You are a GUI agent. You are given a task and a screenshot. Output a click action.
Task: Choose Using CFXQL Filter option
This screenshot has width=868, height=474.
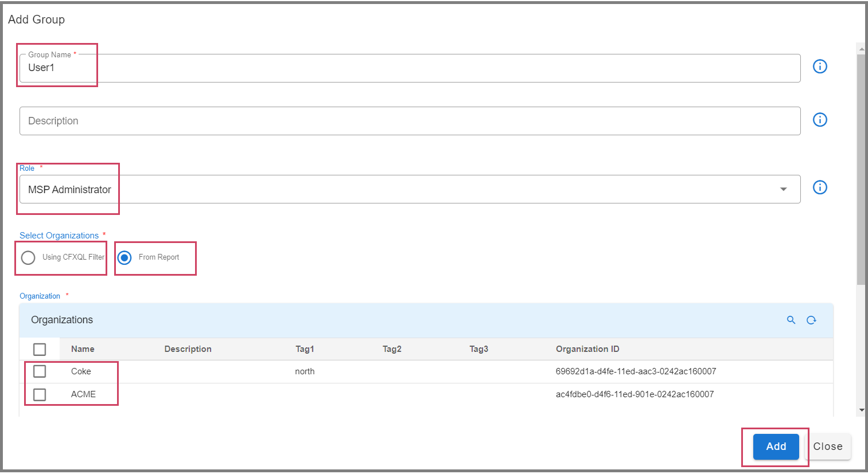[x=28, y=257]
